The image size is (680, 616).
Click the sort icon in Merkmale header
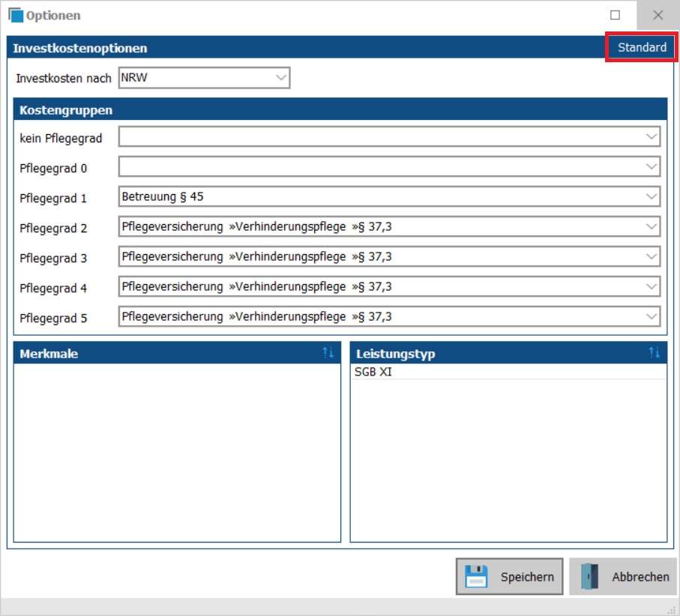point(328,353)
